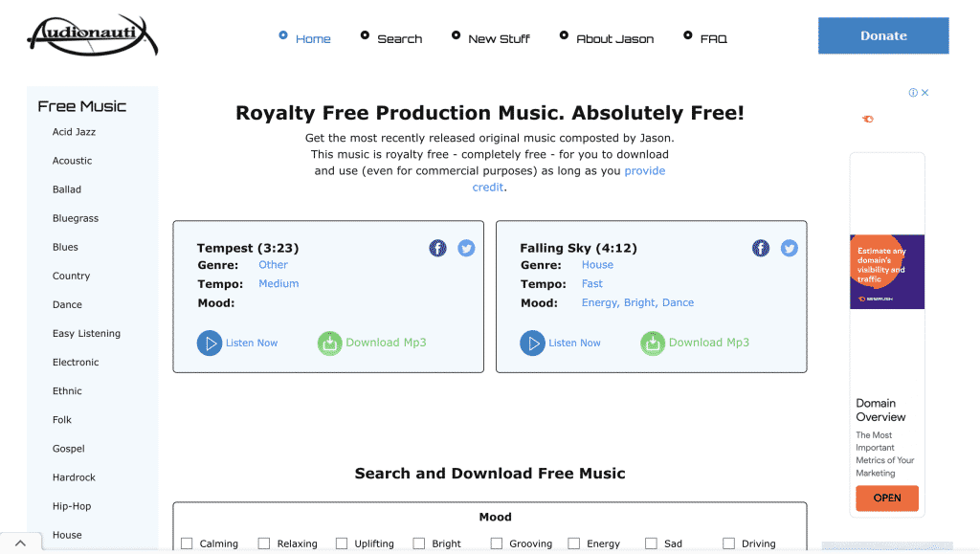Screen dimensions: 980x554
Task: Click Download Mp3 icon for Tempest
Action: pyautogui.click(x=329, y=343)
